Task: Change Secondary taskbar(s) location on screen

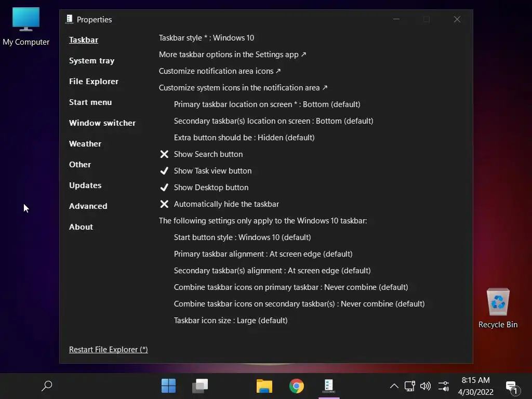Action: coord(273,121)
